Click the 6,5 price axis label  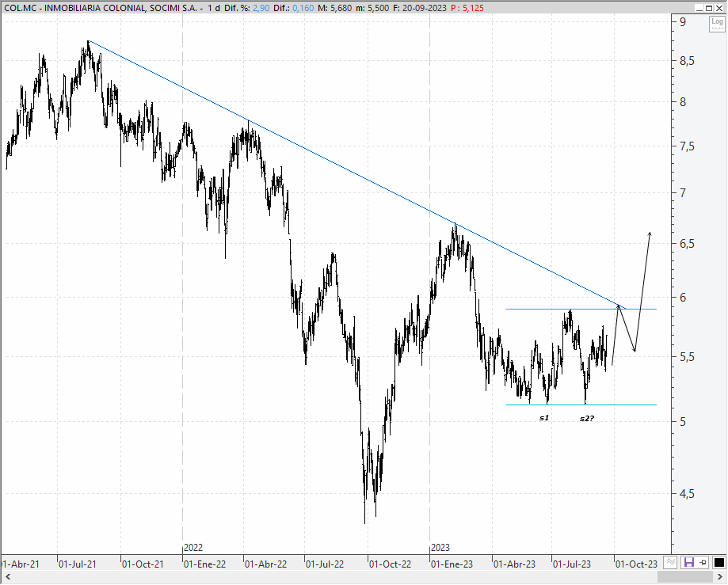click(x=687, y=244)
